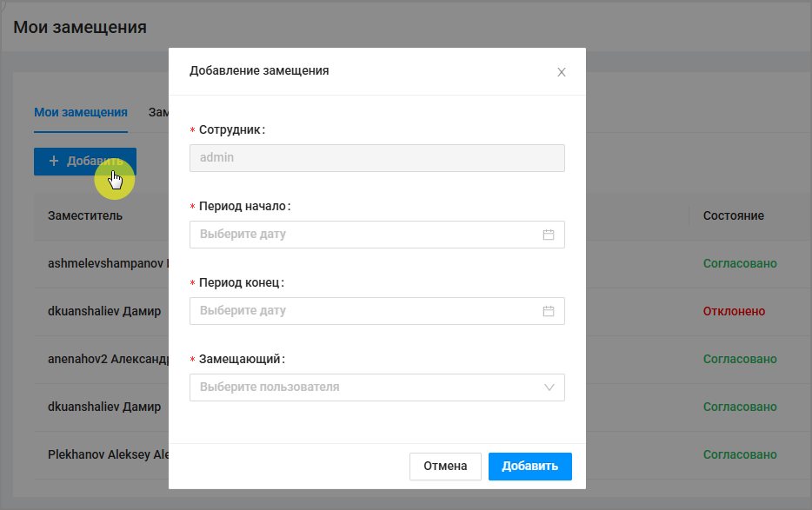Open calendar icon in Период начало field

tap(549, 235)
